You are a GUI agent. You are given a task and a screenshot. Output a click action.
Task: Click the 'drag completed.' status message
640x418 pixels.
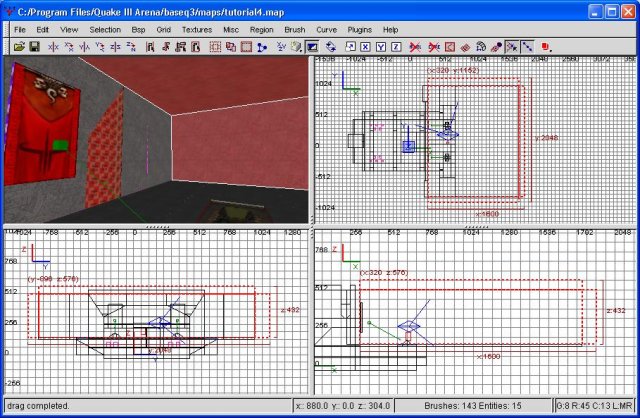38,406
